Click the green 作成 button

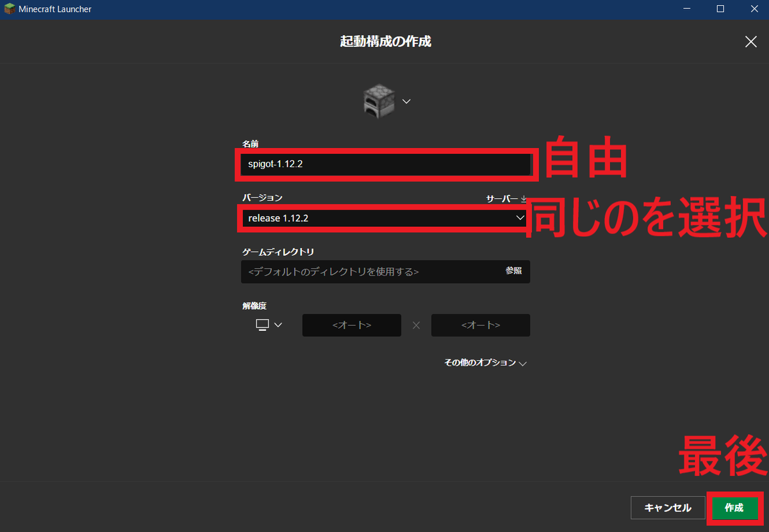[x=734, y=508]
